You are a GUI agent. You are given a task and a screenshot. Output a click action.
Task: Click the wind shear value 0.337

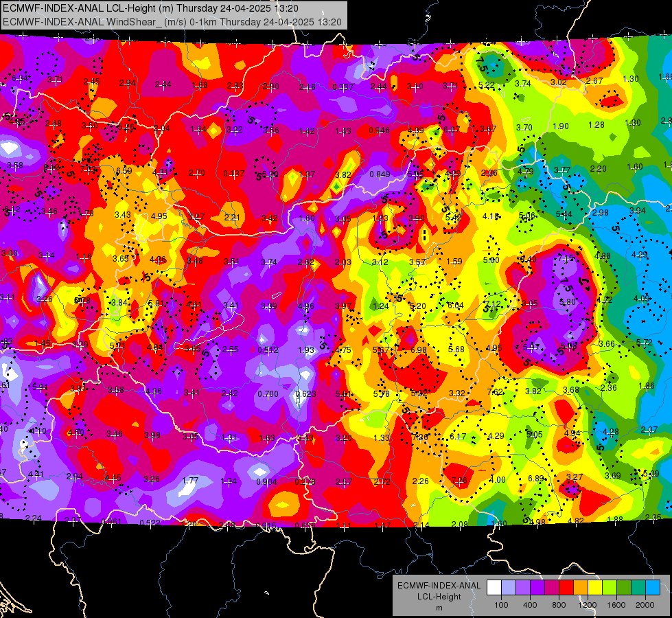tap(343, 87)
